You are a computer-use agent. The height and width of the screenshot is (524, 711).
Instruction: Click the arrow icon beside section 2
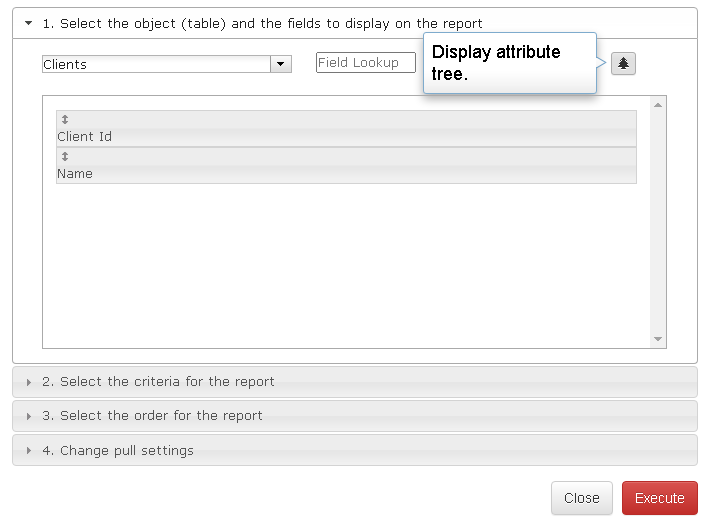29,382
